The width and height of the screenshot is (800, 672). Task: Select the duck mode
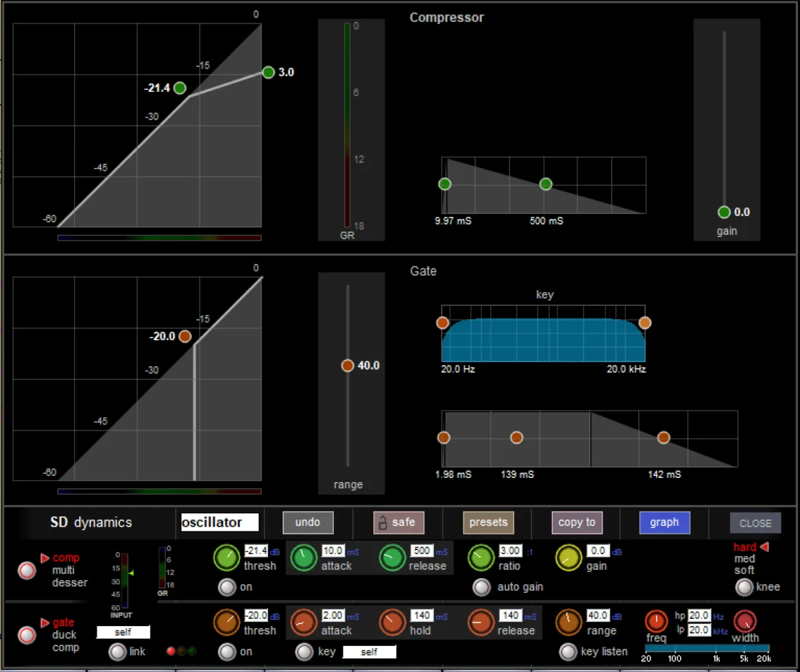tap(64, 635)
